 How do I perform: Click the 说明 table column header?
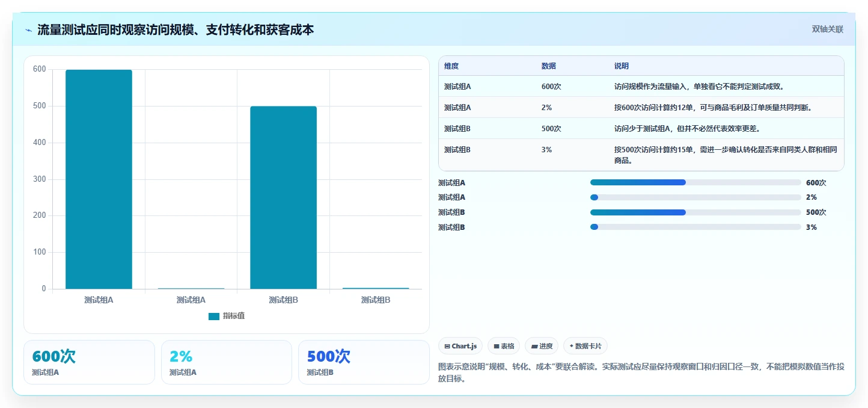click(x=622, y=66)
